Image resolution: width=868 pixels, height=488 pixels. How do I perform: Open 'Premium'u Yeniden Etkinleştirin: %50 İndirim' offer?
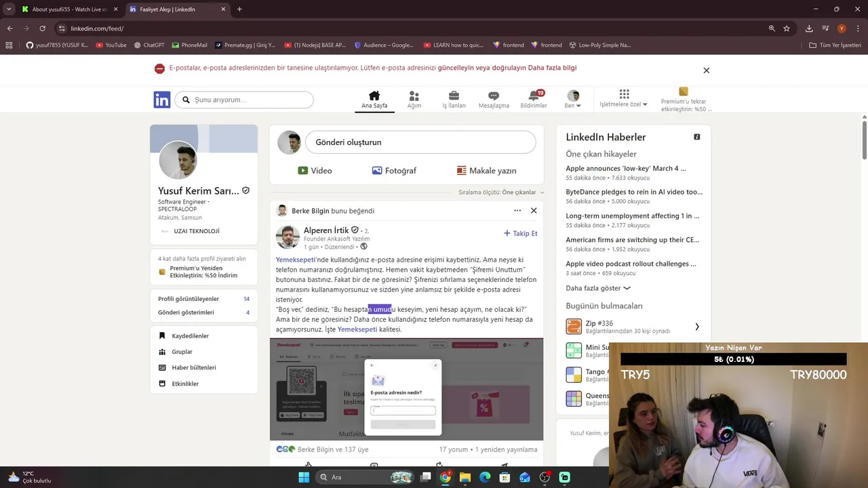[203, 272]
